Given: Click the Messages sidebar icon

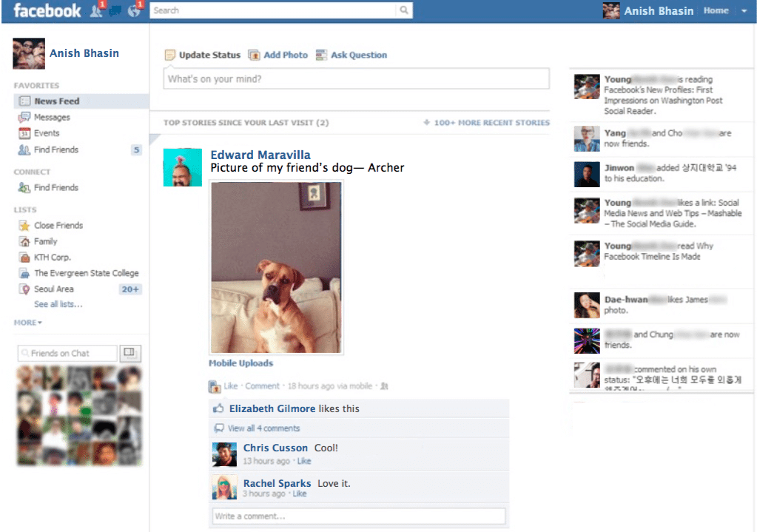Looking at the screenshot, I should pos(24,118).
